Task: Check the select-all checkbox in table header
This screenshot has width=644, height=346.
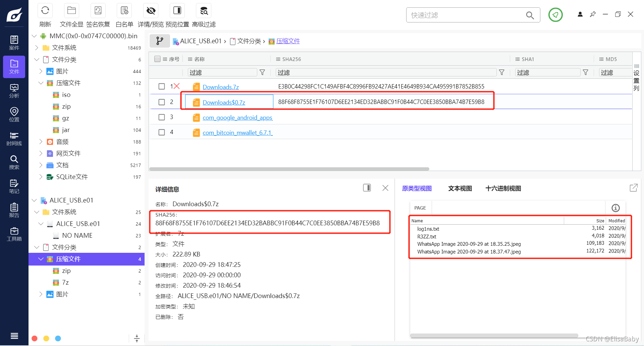Action: [157, 59]
